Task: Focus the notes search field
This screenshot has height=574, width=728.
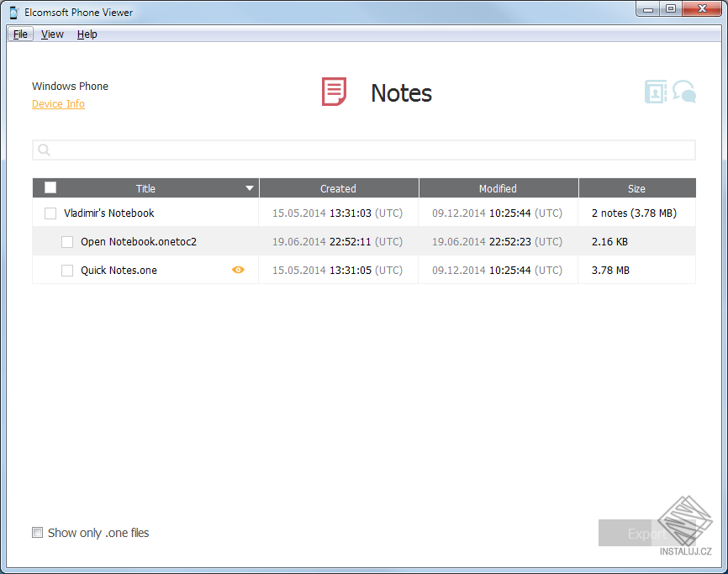Action: [363, 150]
